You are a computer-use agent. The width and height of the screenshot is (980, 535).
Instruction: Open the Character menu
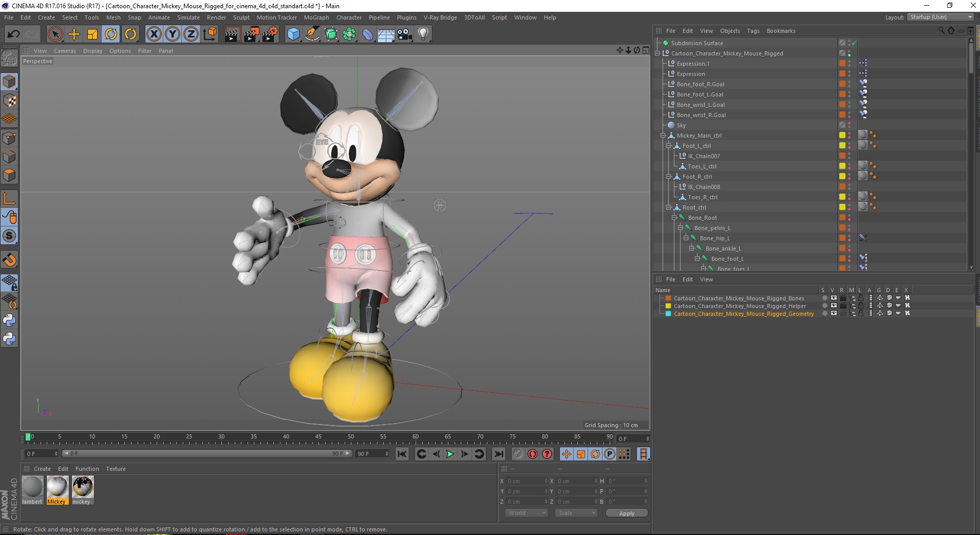coord(349,17)
